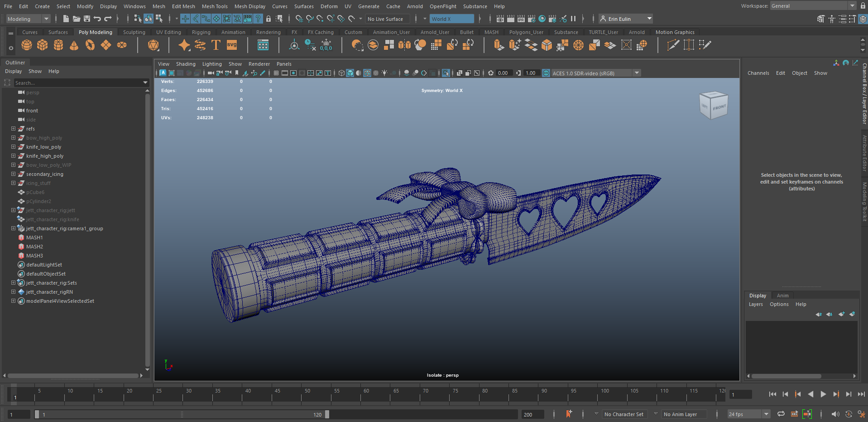Click the timeline at frame 60
This screenshot has width=868, height=422.
pyautogui.click(x=361, y=398)
